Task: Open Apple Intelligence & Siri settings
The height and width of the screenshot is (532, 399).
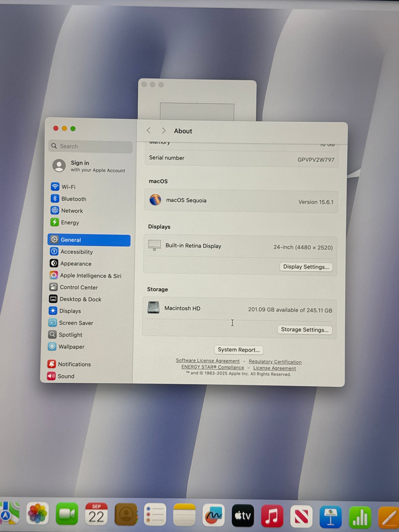Action: (90, 276)
